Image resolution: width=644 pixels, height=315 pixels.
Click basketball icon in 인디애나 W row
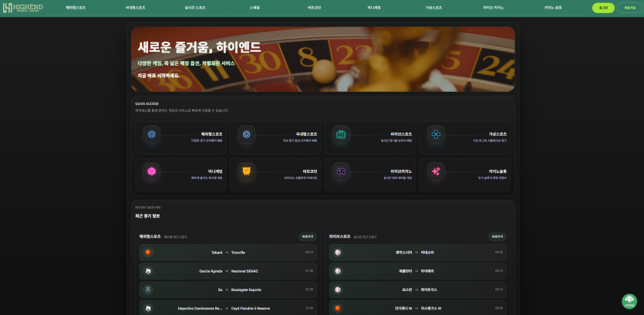[338, 308]
